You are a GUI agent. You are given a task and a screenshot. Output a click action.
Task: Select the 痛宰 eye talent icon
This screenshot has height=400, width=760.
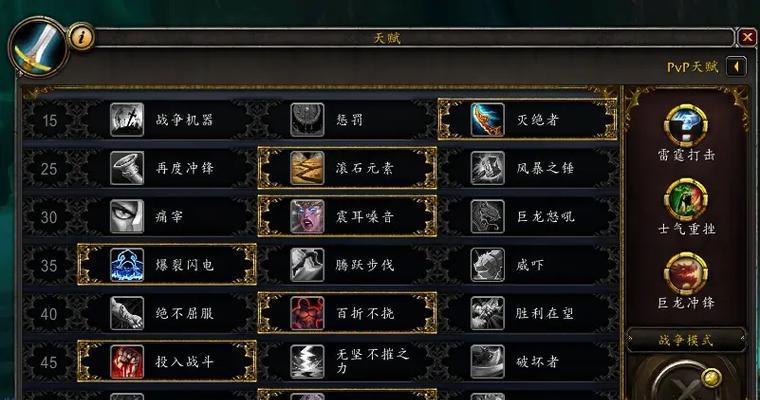tap(127, 216)
